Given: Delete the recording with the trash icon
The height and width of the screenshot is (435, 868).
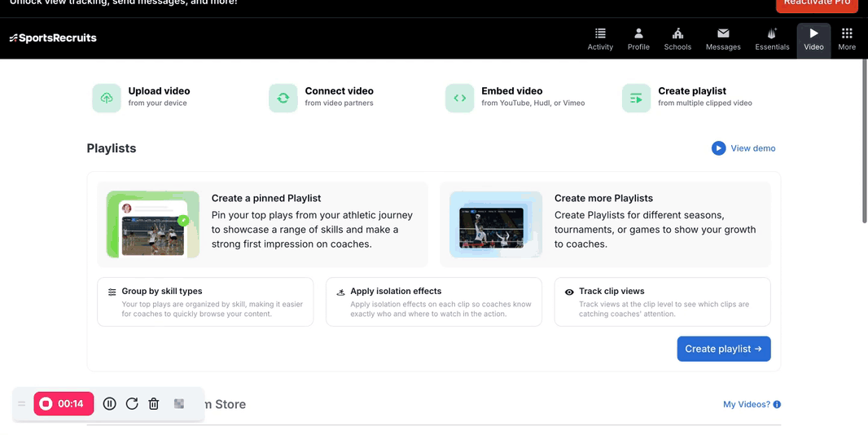Looking at the screenshot, I should (154, 403).
